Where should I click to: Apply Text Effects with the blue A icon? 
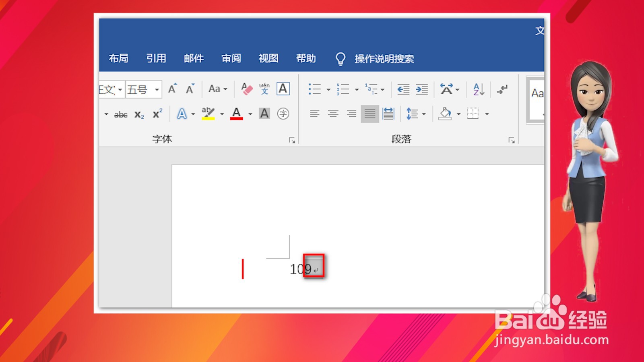(182, 114)
